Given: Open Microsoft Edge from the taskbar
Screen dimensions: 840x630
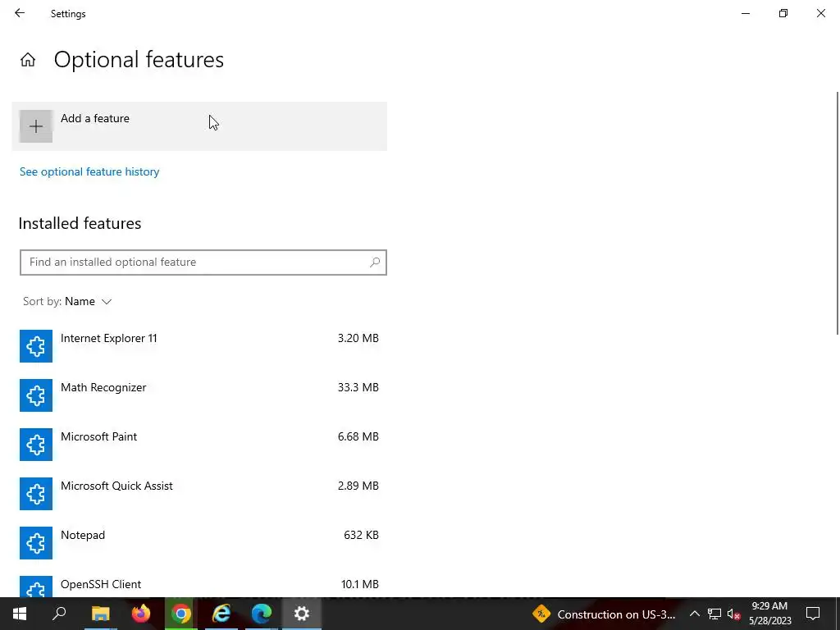Looking at the screenshot, I should click(x=262, y=614).
